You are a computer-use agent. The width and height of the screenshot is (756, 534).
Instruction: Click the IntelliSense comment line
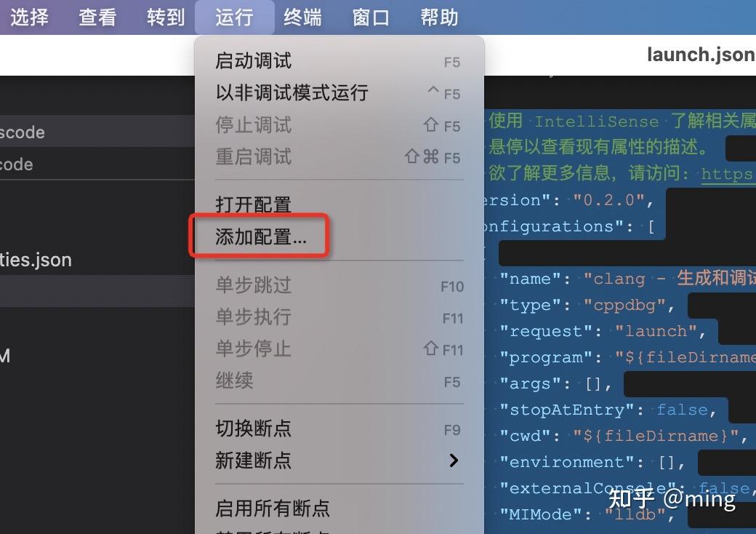(x=622, y=121)
